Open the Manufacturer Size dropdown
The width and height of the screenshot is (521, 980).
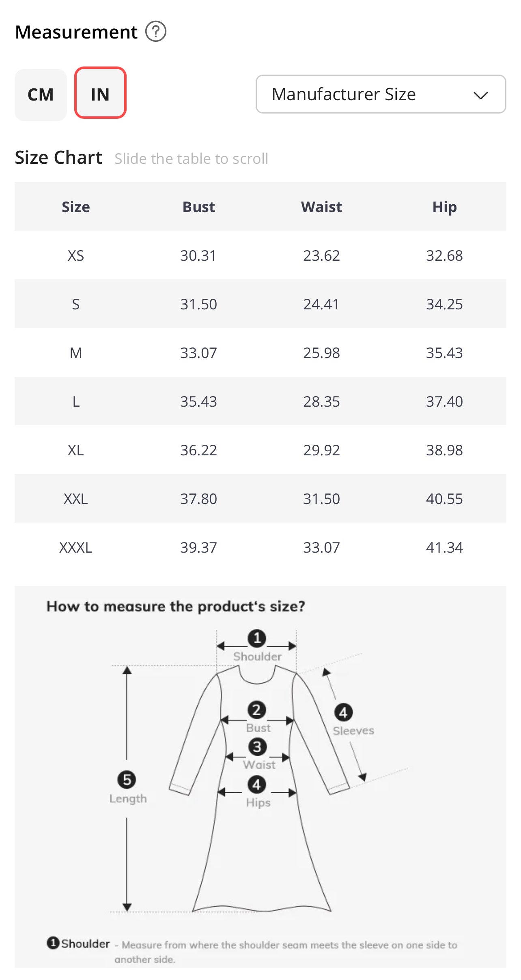coord(380,94)
